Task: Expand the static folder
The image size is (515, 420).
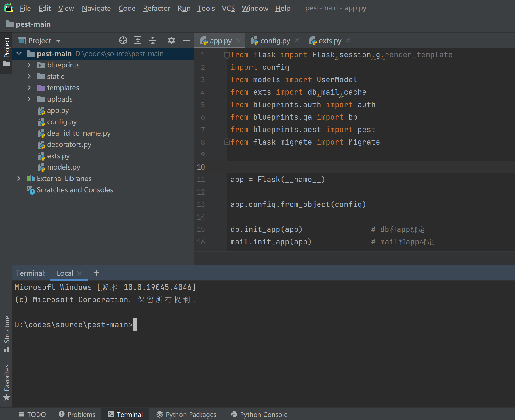Action: click(x=29, y=76)
